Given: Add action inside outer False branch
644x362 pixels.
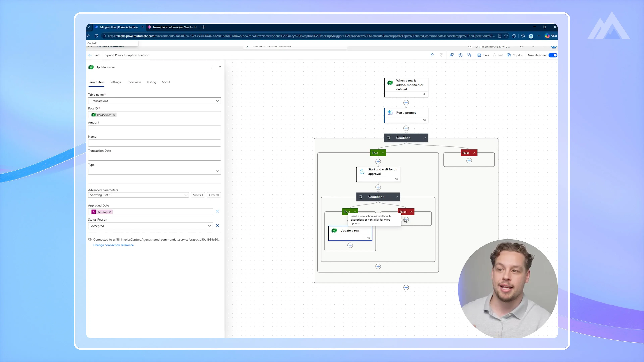Looking at the screenshot, I should click(x=469, y=161).
